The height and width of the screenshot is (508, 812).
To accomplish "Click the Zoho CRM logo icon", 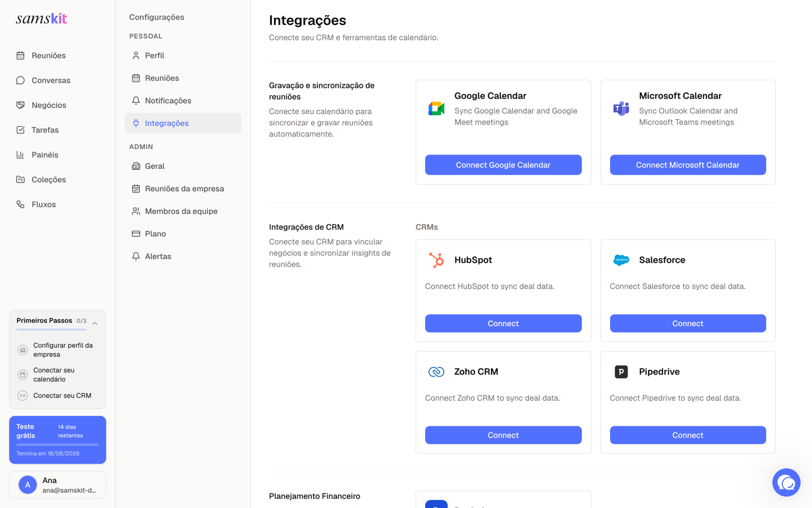I will click(436, 371).
